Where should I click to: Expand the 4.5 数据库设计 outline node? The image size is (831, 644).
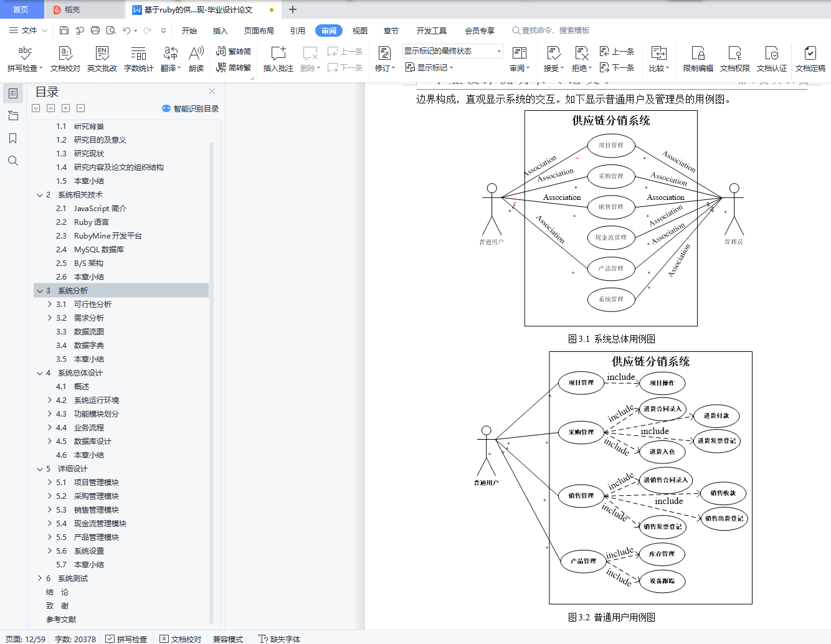50,442
